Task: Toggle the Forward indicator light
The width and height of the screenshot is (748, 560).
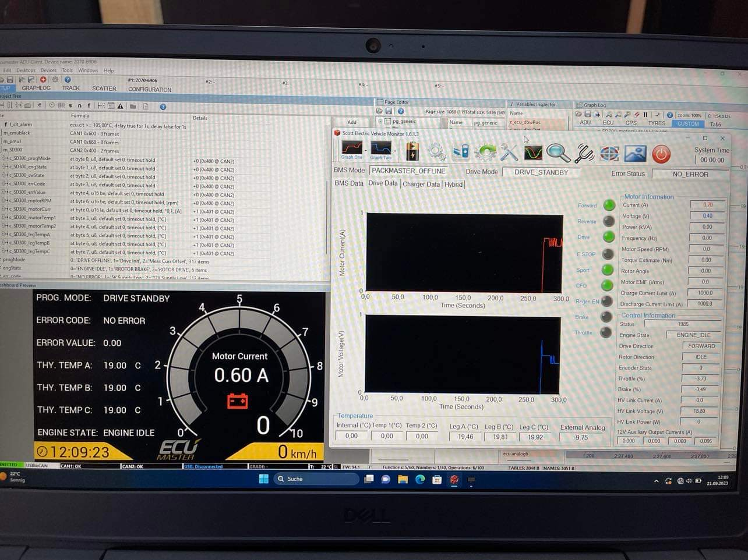Action: 609,205
